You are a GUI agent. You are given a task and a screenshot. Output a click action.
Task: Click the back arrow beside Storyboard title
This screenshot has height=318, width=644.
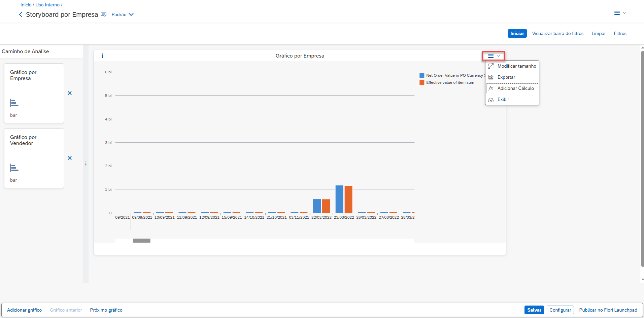point(21,14)
